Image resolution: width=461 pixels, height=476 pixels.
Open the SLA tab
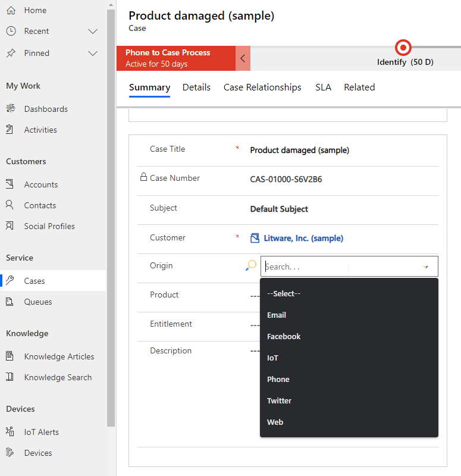pos(323,87)
